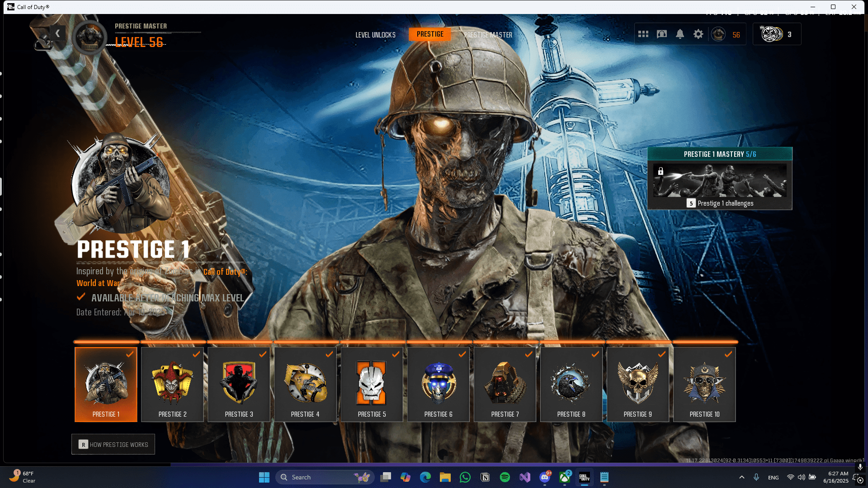
Task: Click the lock icon on mastery reward
Action: [660, 171]
